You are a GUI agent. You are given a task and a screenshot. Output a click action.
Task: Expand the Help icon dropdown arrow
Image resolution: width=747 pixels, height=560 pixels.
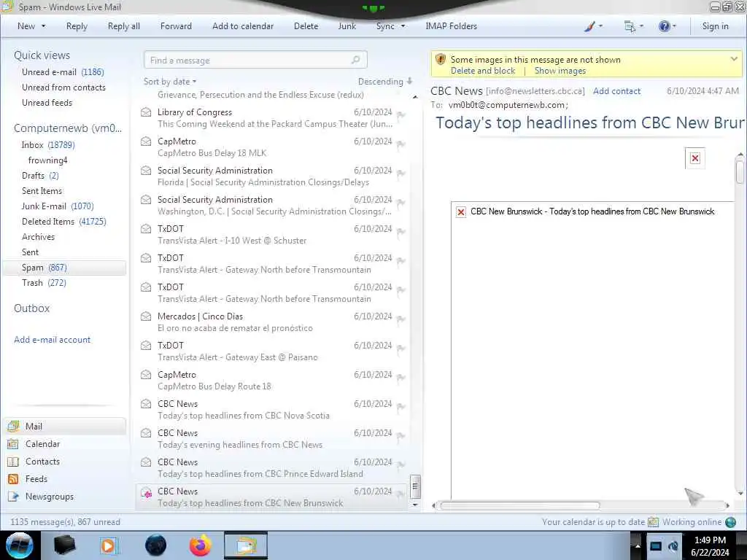pos(674,26)
